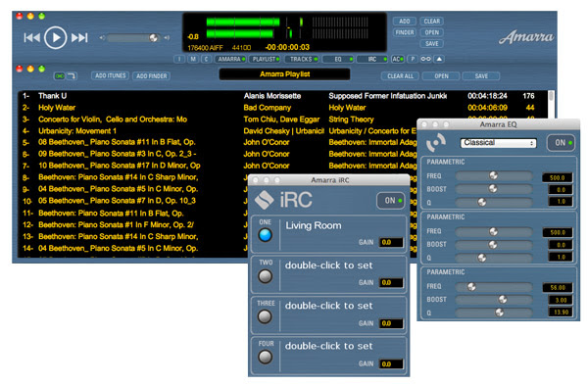Click OPEN in the player window

431,32
